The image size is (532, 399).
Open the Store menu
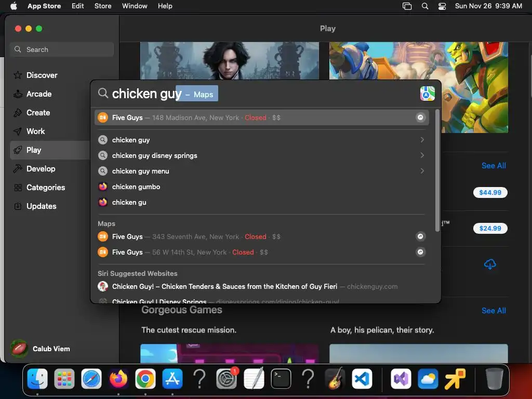[x=103, y=6]
